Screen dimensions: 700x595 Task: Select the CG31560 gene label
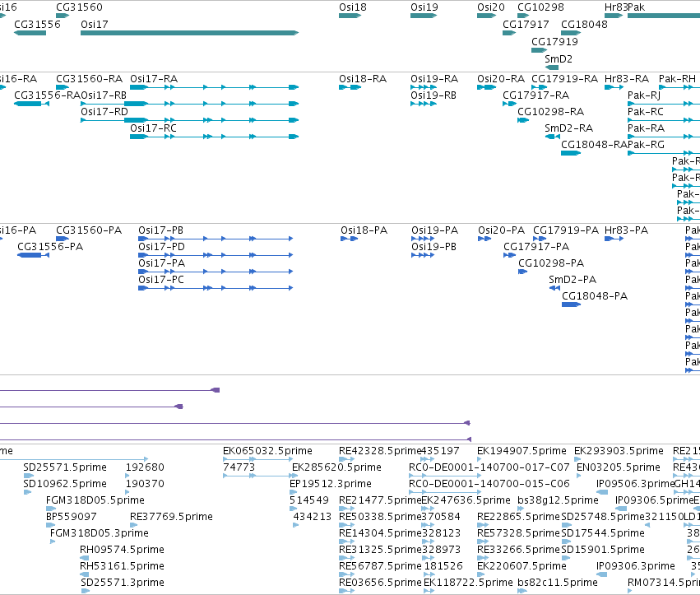pos(80,7)
